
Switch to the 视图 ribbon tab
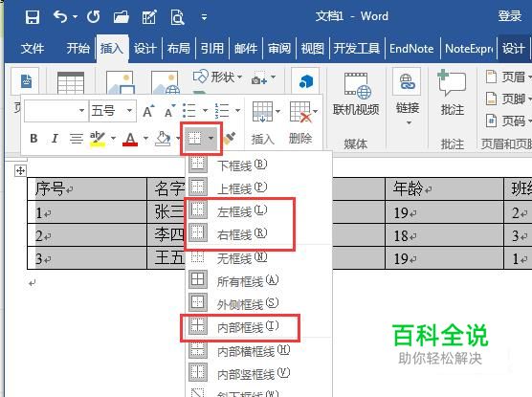[313, 48]
